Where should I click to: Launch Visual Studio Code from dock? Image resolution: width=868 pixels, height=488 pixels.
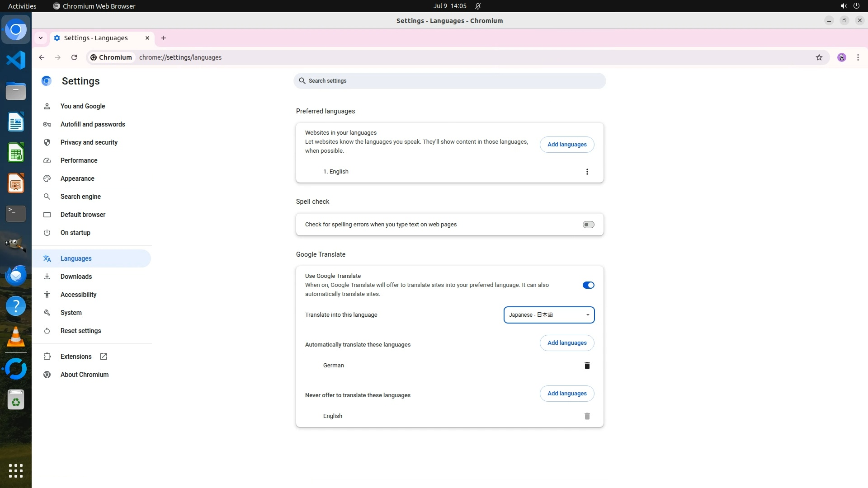coord(16,60)
